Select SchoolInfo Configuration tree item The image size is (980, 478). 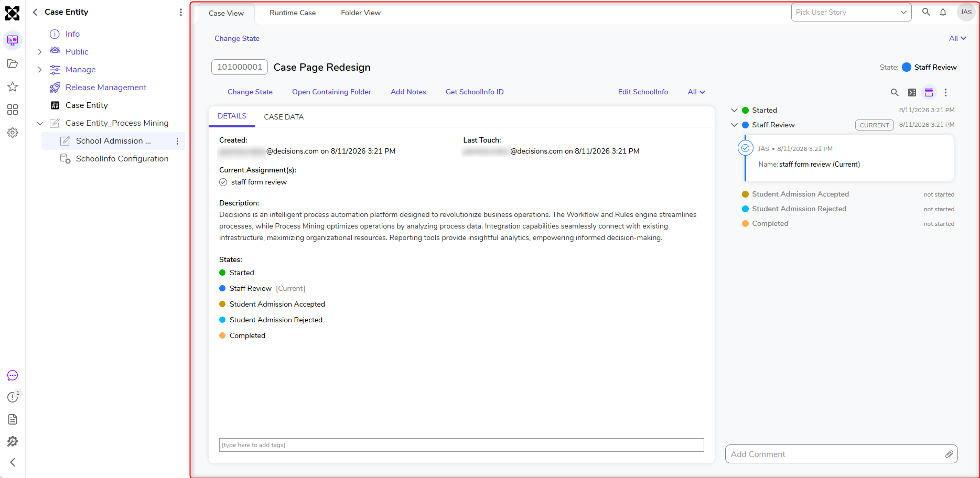122,159
